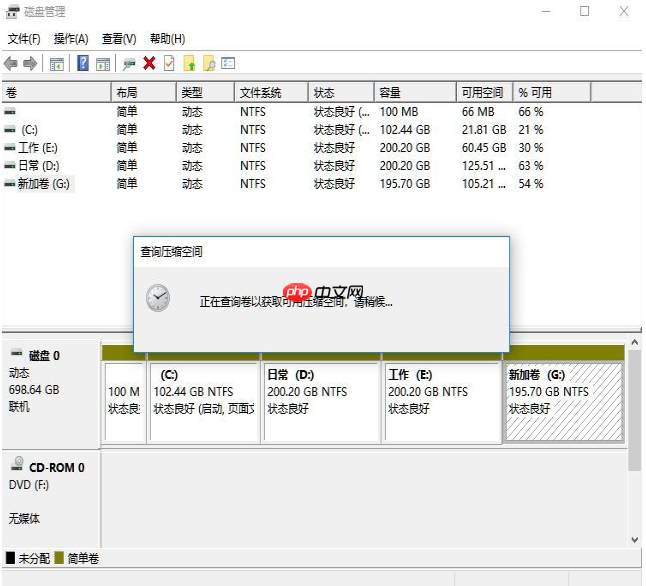Screen dimensions: 646x586
Task: Sort by the 卷 column header
Action: pyautogui.click(x=56, y=92)
